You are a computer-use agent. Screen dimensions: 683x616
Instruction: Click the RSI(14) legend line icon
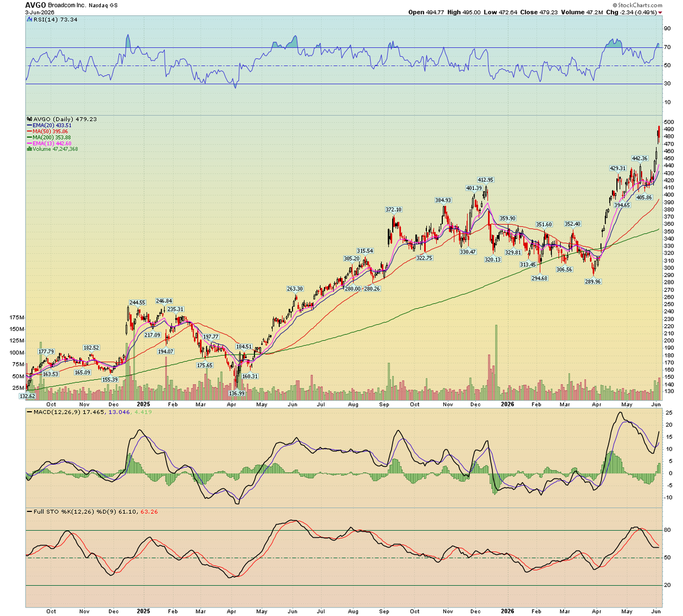coord(29,19)
